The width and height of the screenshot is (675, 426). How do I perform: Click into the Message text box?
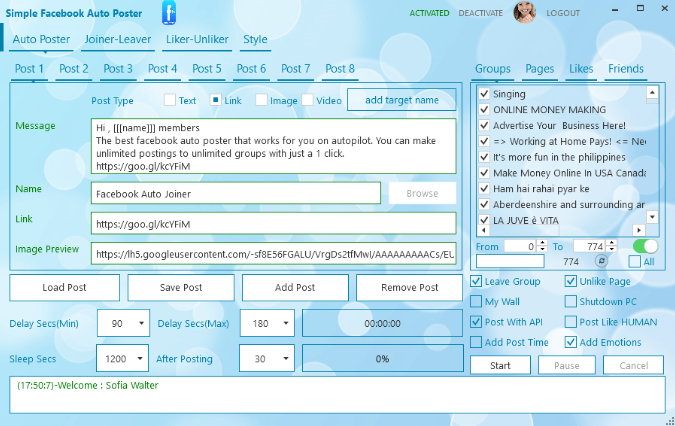point(273,146)
